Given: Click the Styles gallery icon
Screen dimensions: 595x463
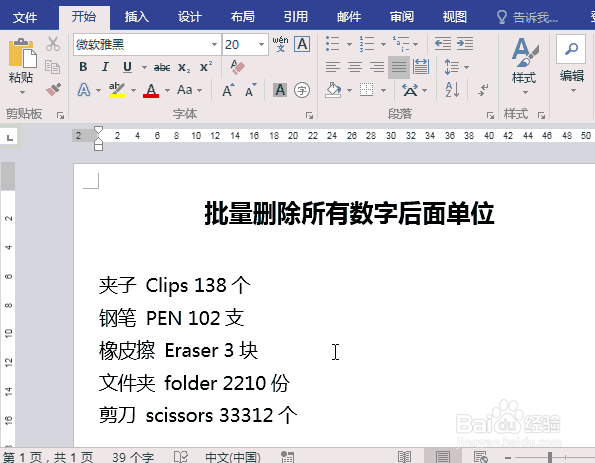Looking at the screenshot, I should point(524,53).
